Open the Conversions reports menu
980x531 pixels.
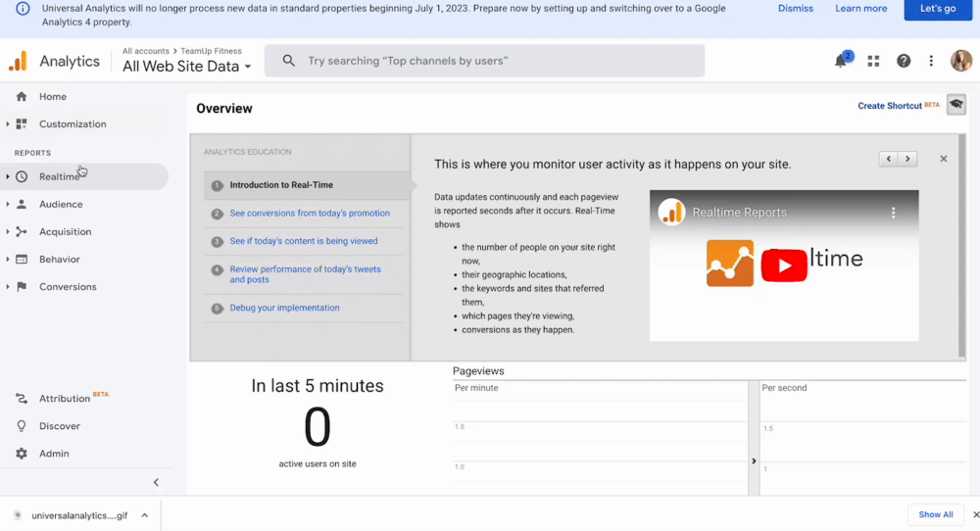click(68, 287)
